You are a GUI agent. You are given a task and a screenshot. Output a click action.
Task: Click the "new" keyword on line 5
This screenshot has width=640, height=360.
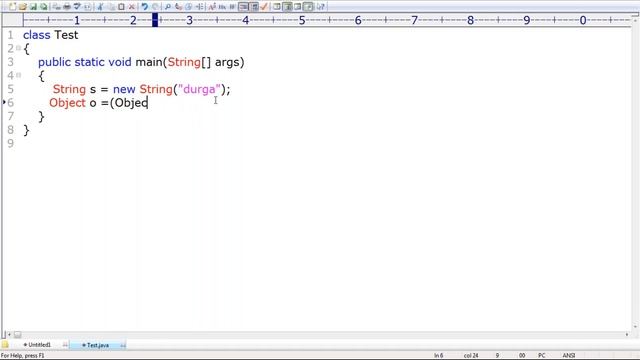tap(124, 89)
